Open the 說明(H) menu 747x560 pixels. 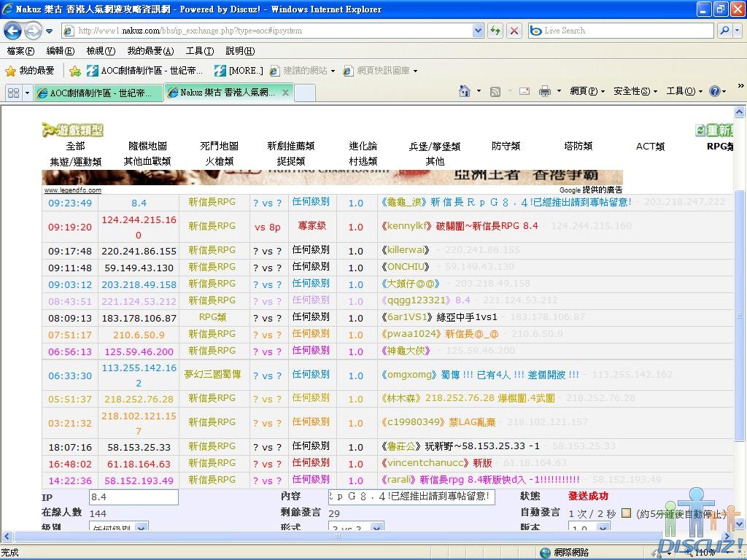click(x=240, y=51)
